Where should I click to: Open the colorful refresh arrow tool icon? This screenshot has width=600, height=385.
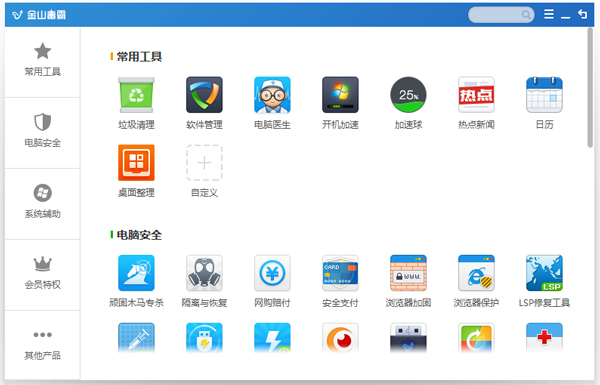(x=476, y=338)
